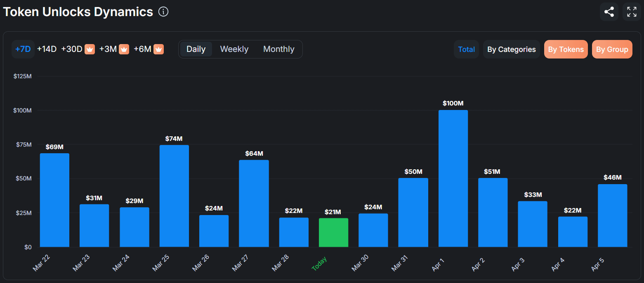The height and width of the screenshot is (283, 644).
Task: Open fullscreen expand icon
Action: coord(632,12)
